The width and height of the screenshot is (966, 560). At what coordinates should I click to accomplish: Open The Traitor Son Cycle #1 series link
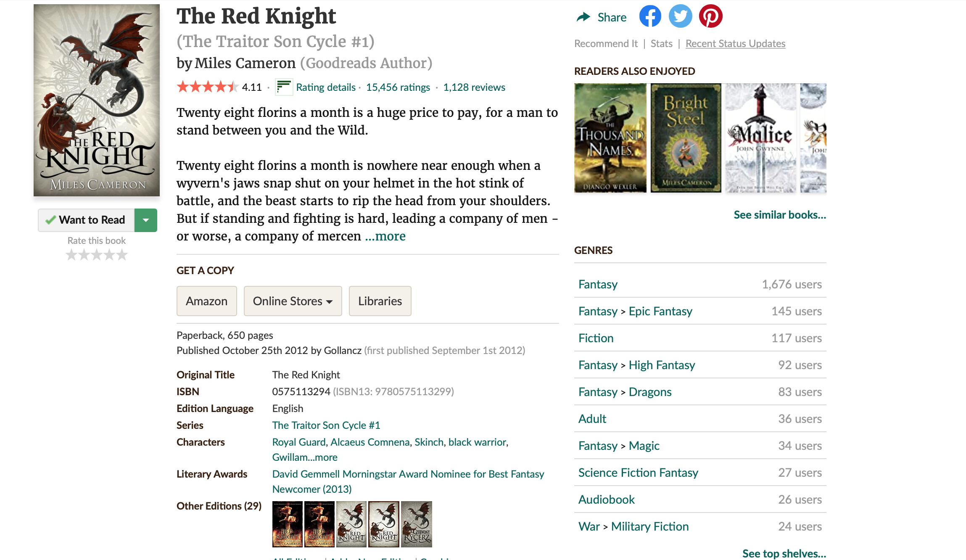click(326, 425)
